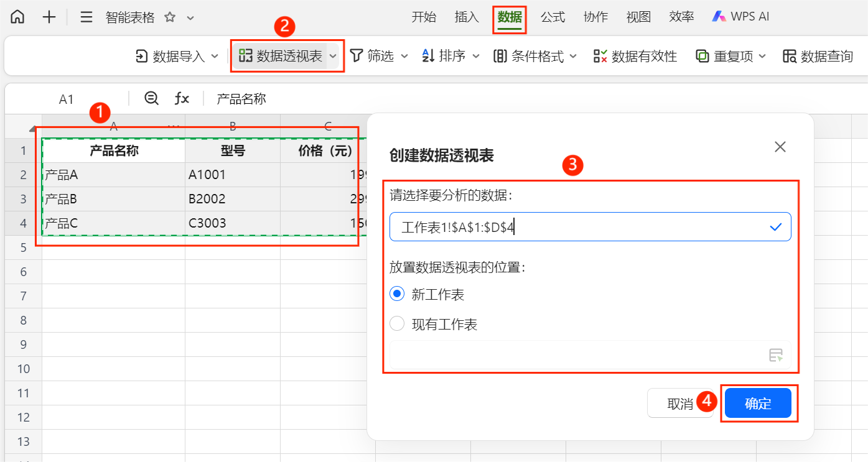The height and width of the screenshot is (462, 868).
Task: Expand the 排序 sort dropdown
Action: pos(476,57)
